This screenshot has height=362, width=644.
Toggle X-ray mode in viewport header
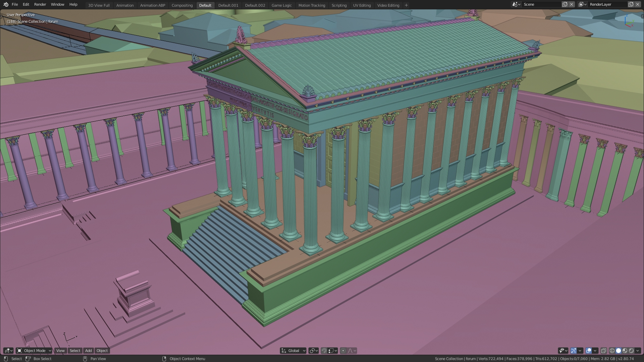603,351
